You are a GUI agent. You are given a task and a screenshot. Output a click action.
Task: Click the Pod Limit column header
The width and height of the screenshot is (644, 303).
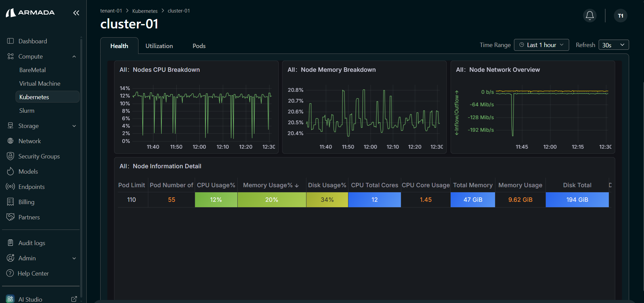(132, 185)
